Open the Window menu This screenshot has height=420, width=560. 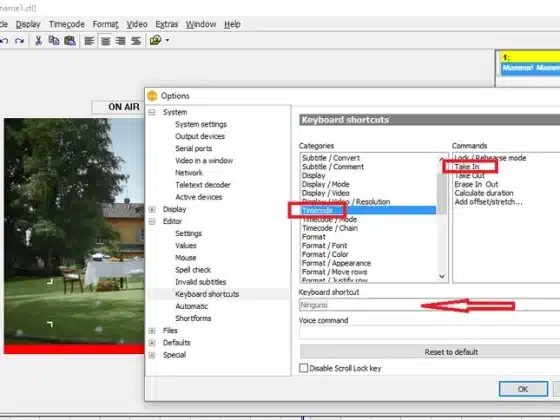tap(201, 24)
